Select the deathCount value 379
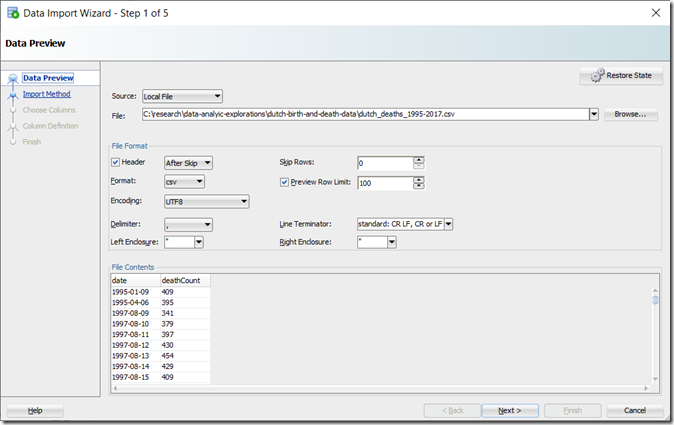This screenshot has height=425, width=674. [x=185, y=324]
